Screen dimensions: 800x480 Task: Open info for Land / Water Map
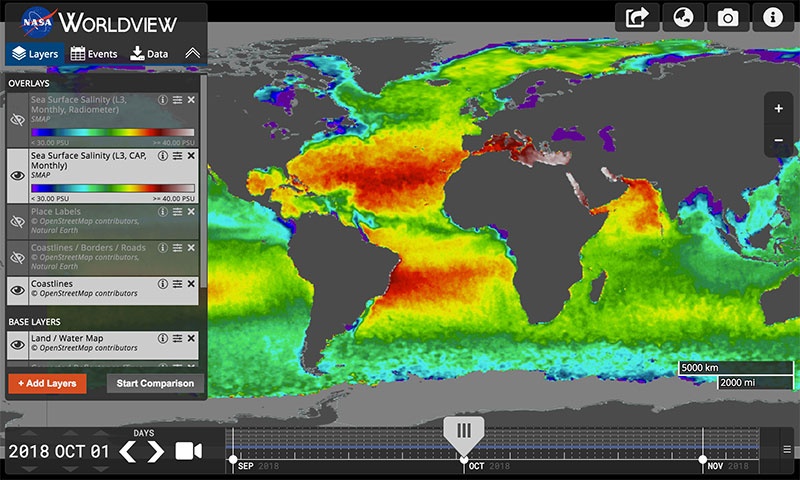click(163, 338)
